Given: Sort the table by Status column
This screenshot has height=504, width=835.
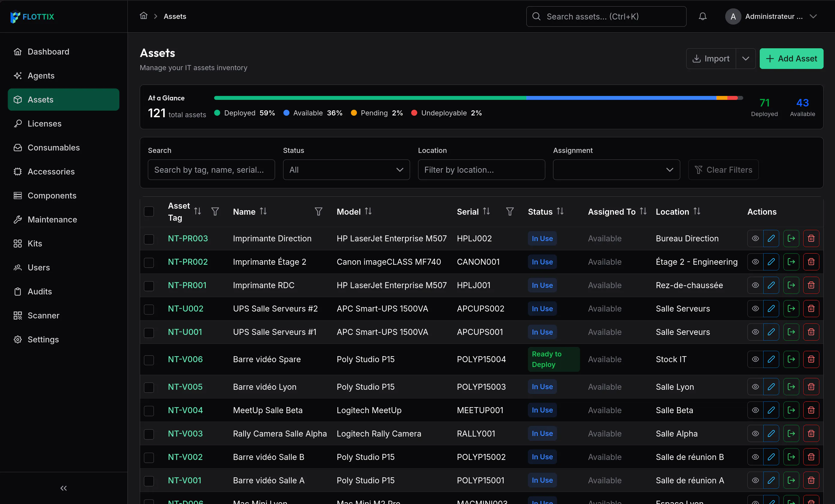Looking at the screenshot, I should pyautogui.click(x=560, y=211).
